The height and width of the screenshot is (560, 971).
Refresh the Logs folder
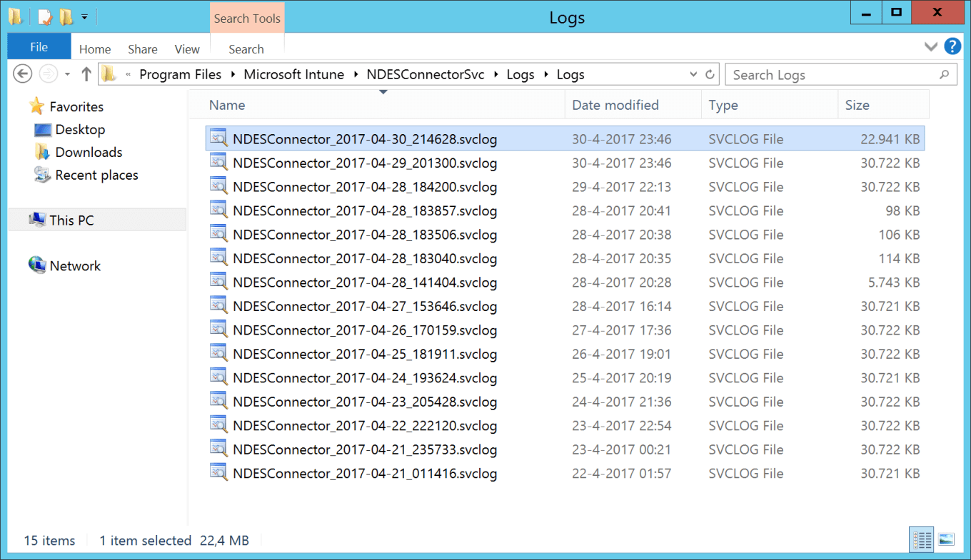coord(709,73)
